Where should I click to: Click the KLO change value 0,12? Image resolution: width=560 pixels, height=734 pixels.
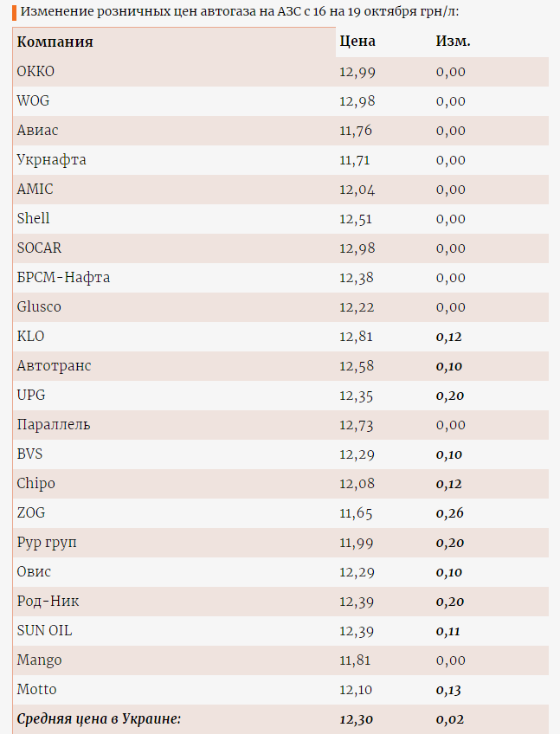pos(448,337)
